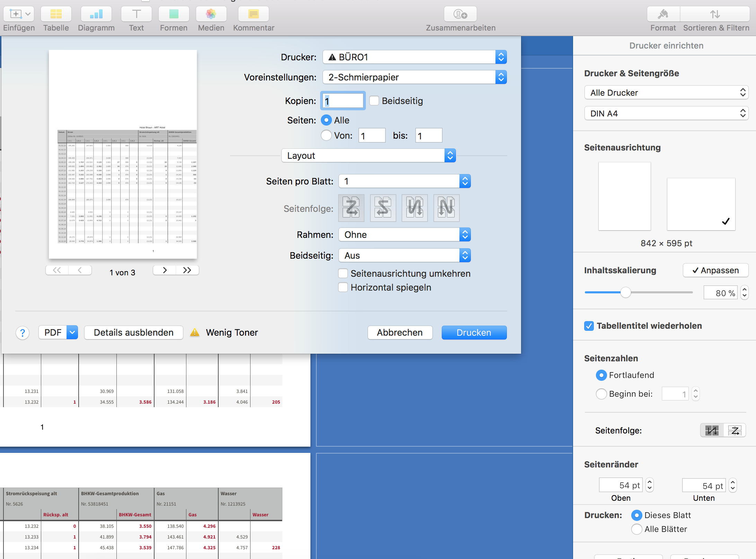
Task: Click the Drucken button
Action: coord(474,333)
